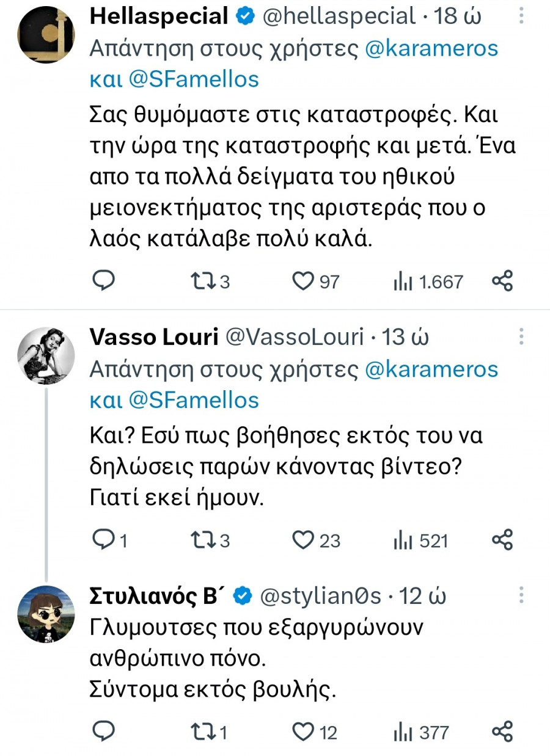Share the Hellaspecial tweet
The image size is (550, 756).
coord(502,281)
